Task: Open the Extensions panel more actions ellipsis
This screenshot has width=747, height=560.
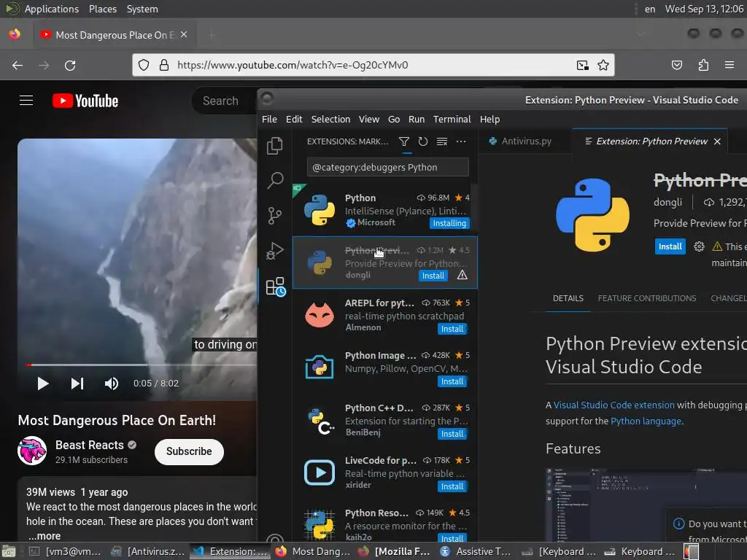Action: coord(461,141)
